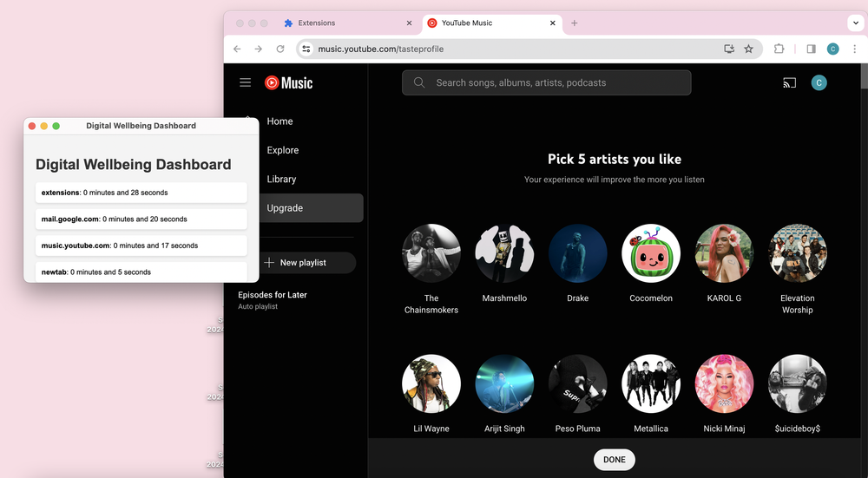Switch to the YouTube Music tab

click(492, 23)
